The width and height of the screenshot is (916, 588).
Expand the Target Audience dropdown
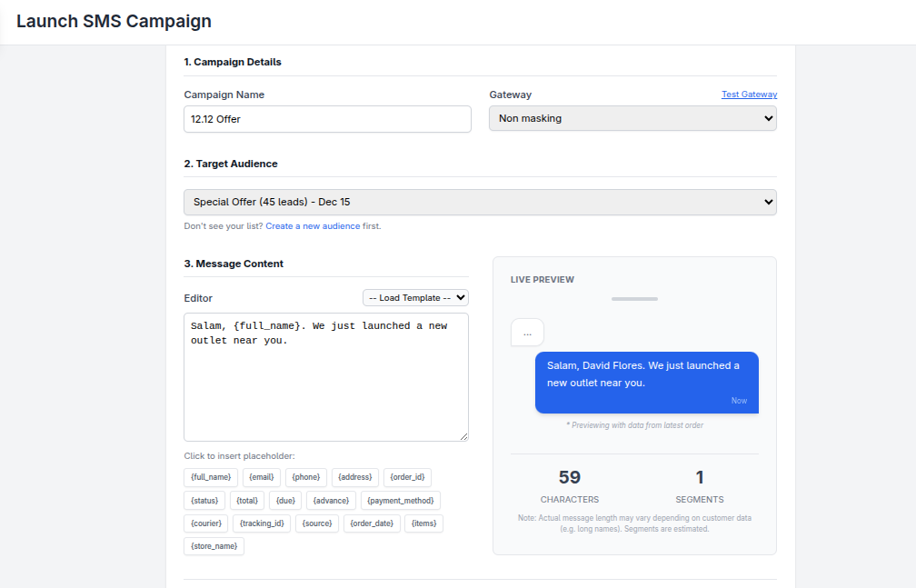480,202
